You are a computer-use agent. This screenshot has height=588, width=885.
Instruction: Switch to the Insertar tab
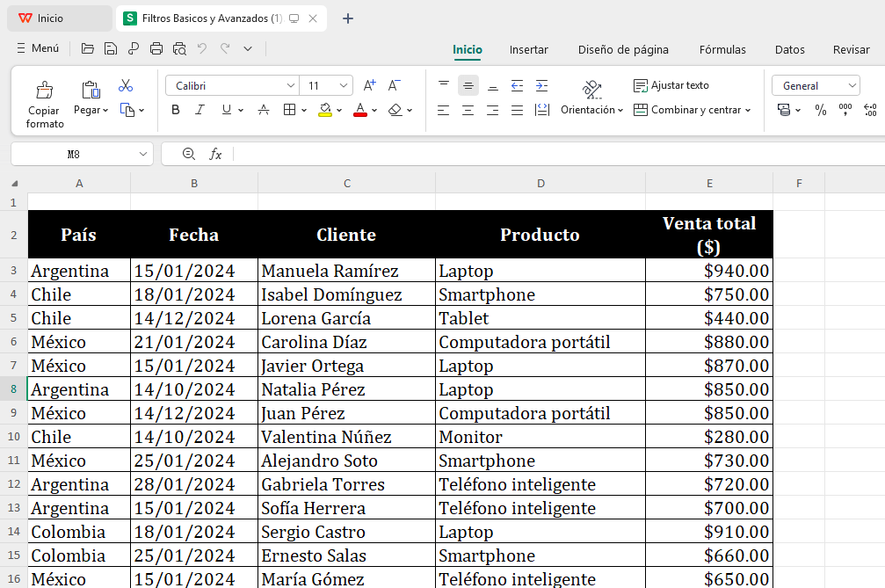click(x=528, y=49)
